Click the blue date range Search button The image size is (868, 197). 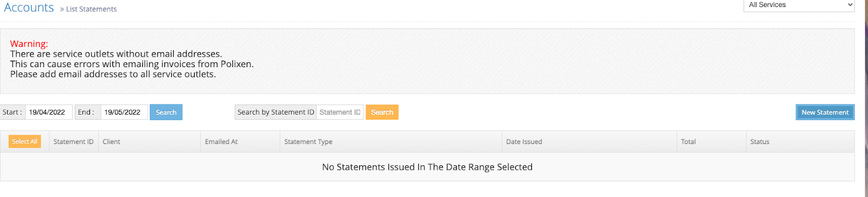(x=166, y=112)
